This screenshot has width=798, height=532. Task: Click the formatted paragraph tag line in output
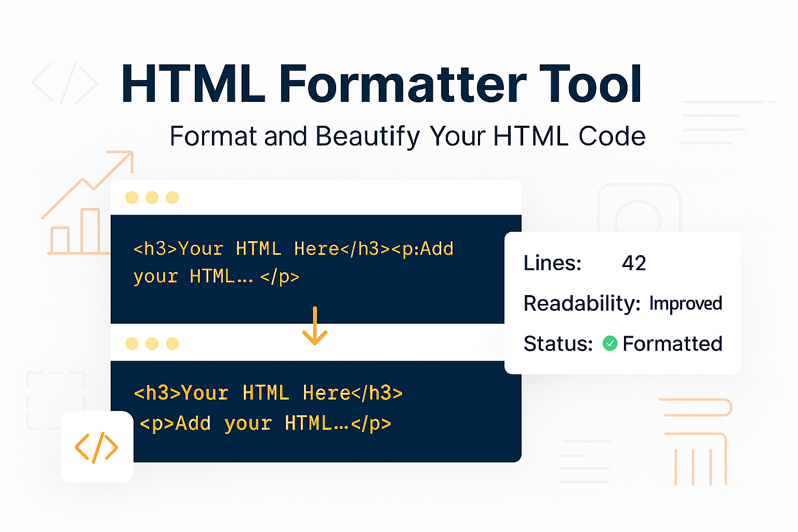265,423
